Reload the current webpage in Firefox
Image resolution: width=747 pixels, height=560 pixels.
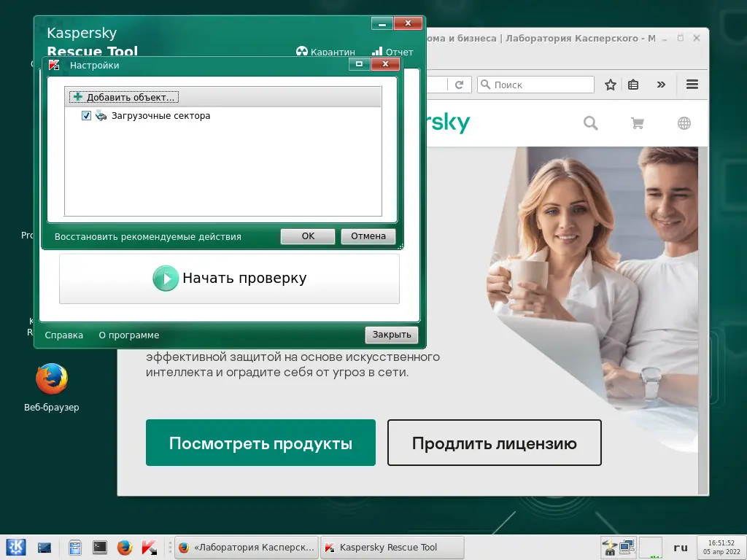(459, 84)
